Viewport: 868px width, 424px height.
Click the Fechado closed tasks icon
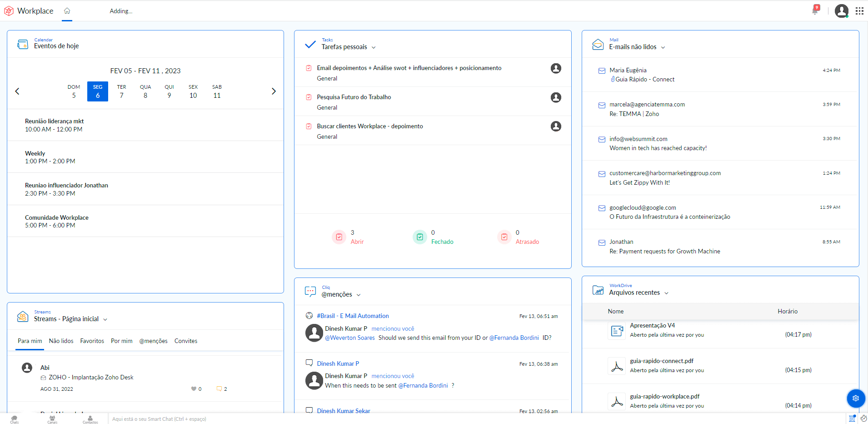[x=420, y=237]
